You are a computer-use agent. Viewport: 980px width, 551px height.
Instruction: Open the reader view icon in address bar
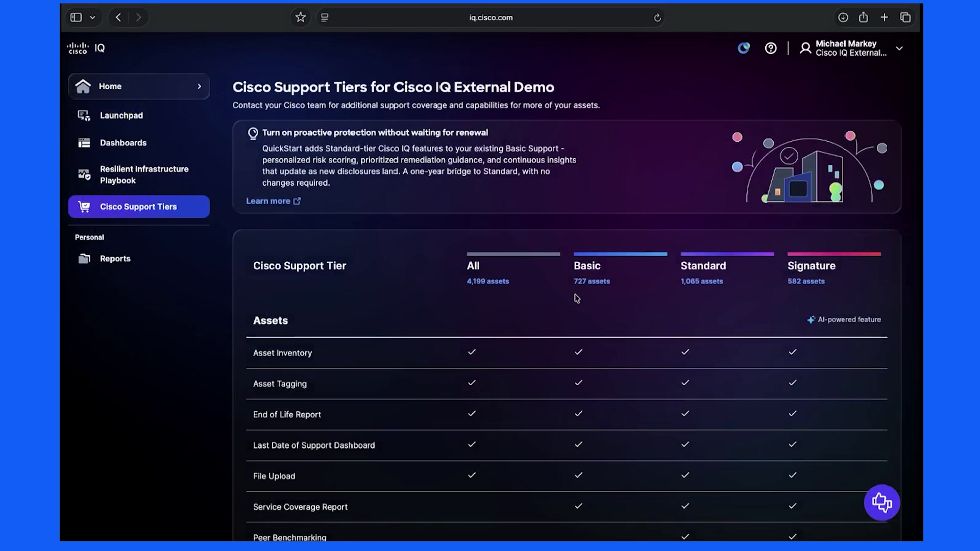325,17
